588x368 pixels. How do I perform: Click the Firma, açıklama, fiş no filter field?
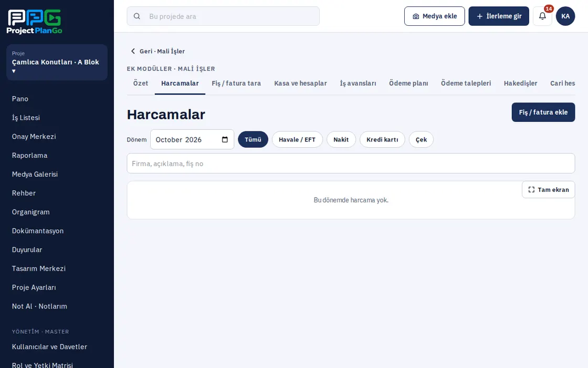click(351, 163)
